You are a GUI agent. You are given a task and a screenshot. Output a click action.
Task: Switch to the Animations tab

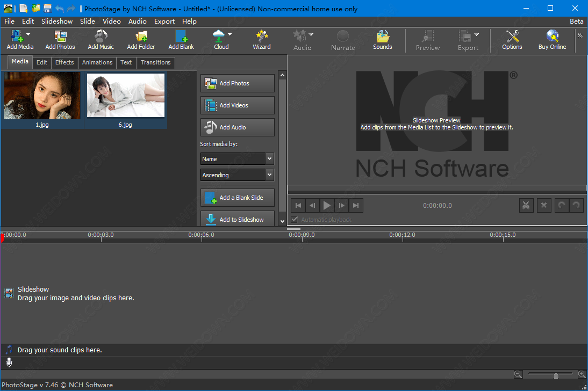pos(97,62)
